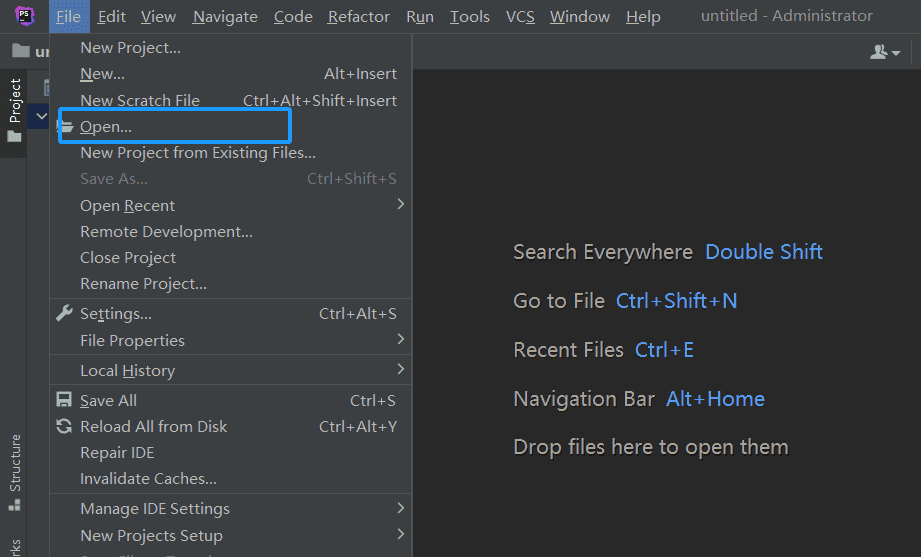Click the floppy disk Save All icon
The width and height of the screenshot is (921, 557).
point(65,400)
